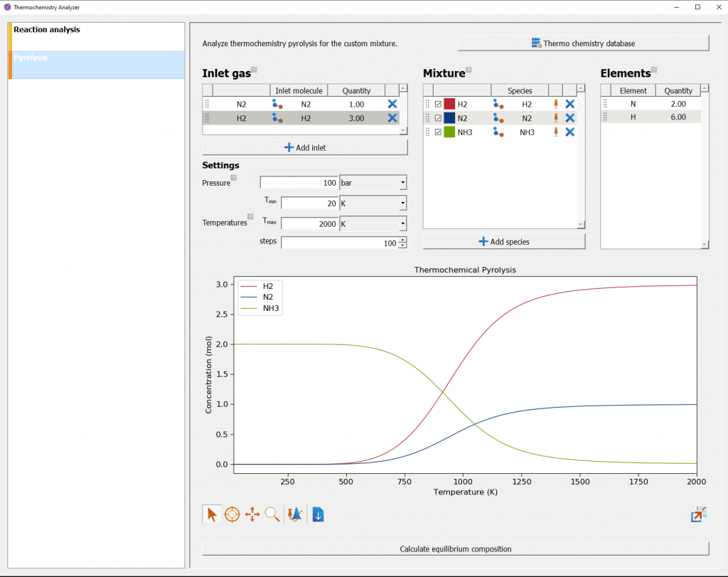
Task: Click the element N quantity 2.00 cell
Action: click(x=678, y=104)
